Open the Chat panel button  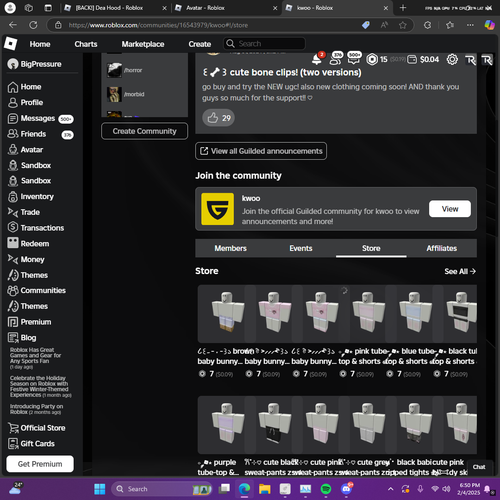click(479, 467)
